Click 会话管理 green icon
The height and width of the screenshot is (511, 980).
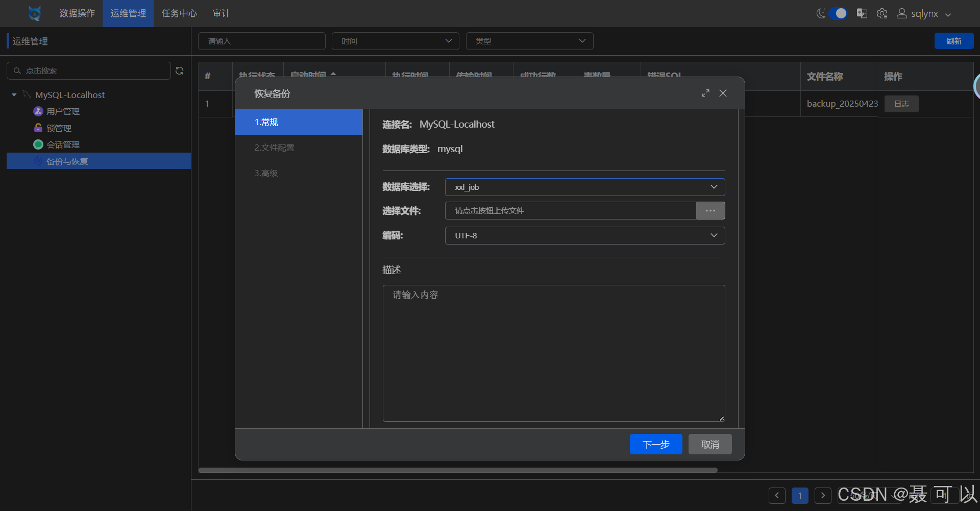coord(38,144)
